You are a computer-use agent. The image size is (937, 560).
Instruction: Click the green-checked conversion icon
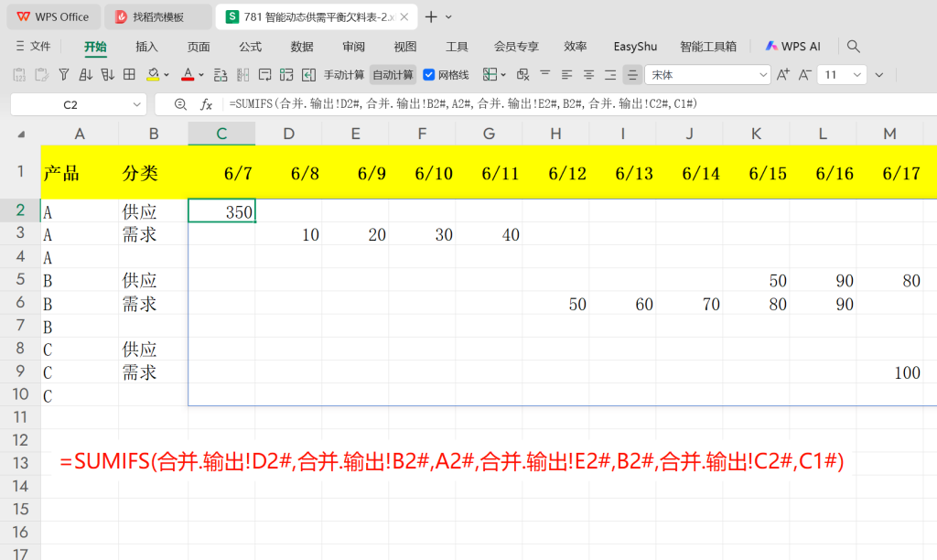pos(286,75)
